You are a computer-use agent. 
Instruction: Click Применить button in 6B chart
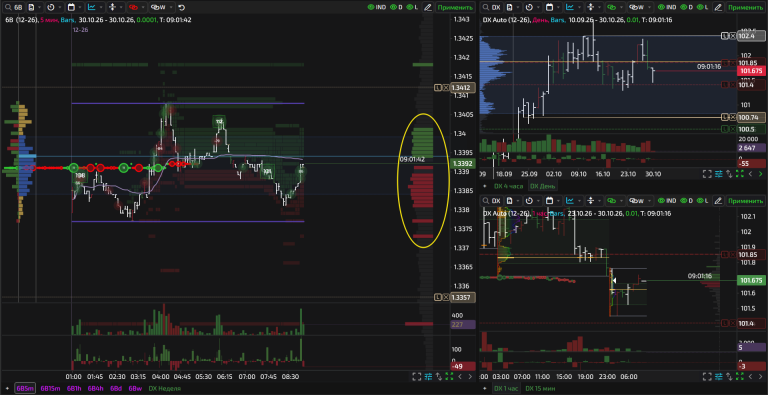click(456, 7)
